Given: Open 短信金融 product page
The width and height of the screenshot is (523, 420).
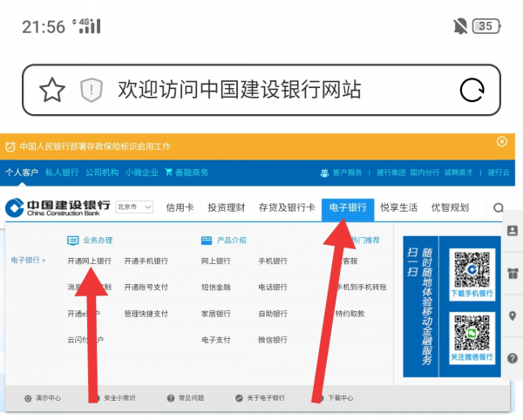Looking at the screenshot, I should click(x=215, y=287).
